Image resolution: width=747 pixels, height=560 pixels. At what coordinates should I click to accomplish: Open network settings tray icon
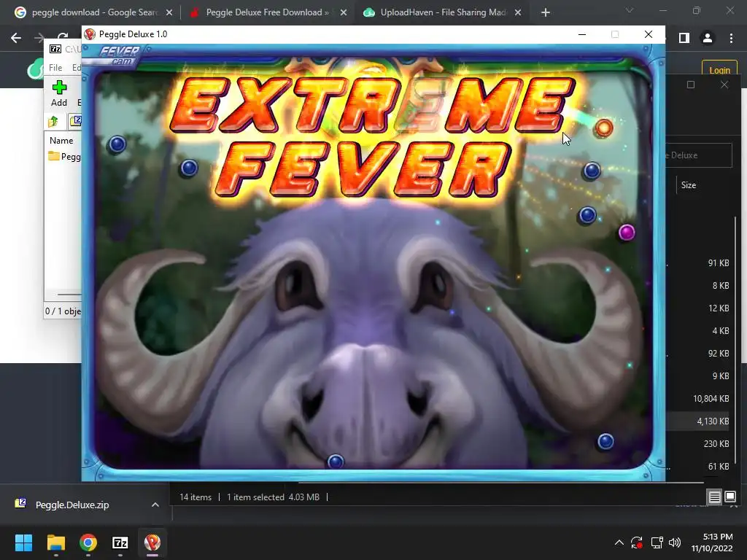(x=657, y=542)
